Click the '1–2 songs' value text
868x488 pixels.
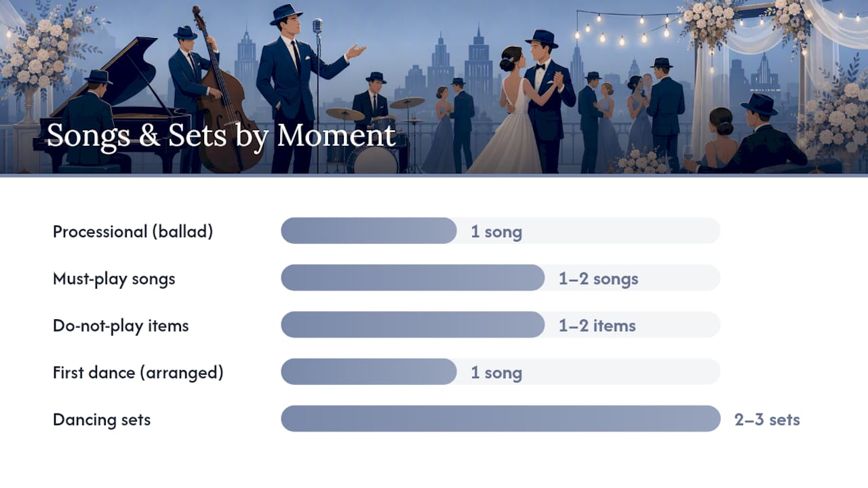tap(598, 279)
